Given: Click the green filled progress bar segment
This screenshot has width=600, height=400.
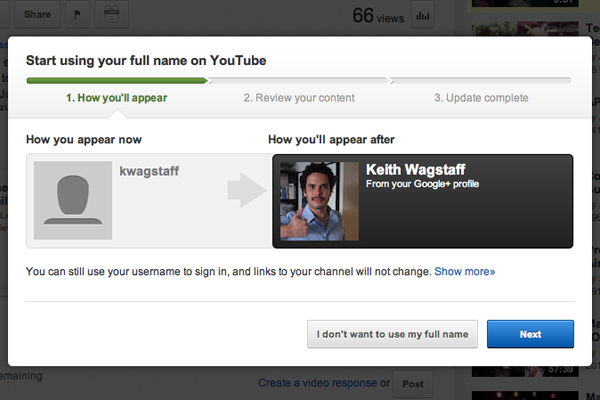Looking at the screenshot, I should coord(117,80).
